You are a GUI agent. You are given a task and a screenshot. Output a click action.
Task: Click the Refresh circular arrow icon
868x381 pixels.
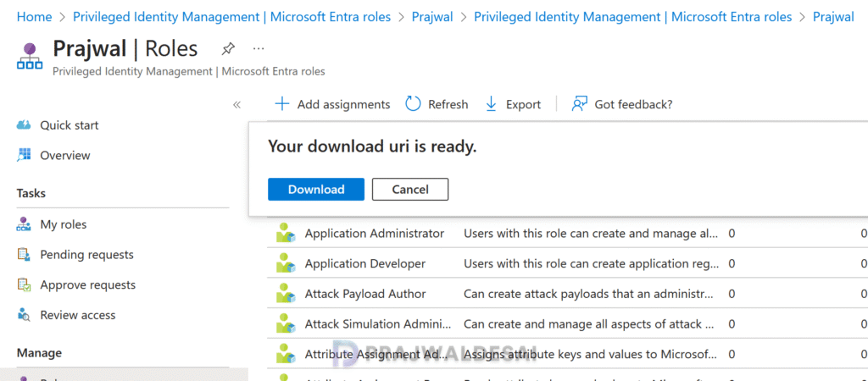(414, 104)
